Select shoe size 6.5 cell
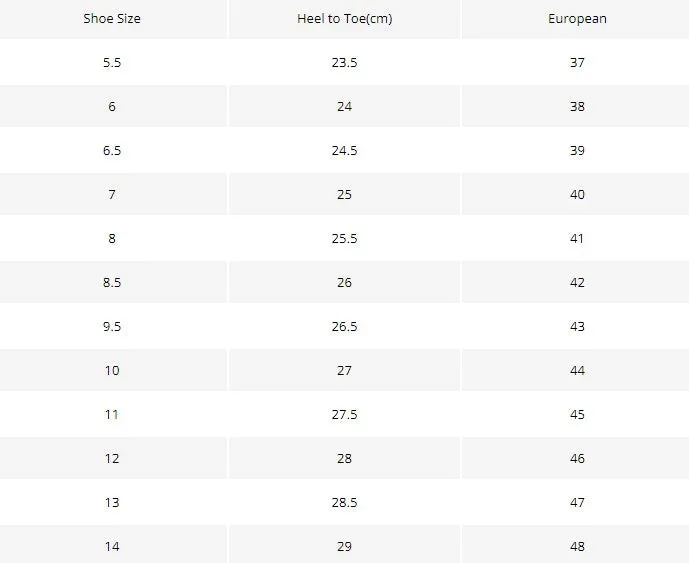 [x=112, y=150]
